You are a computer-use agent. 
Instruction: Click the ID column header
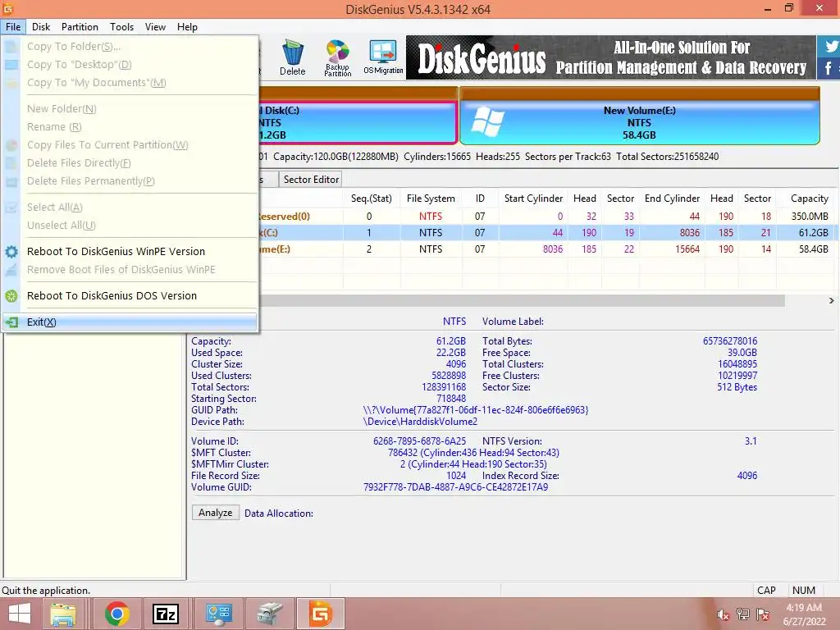coord(480,199)
